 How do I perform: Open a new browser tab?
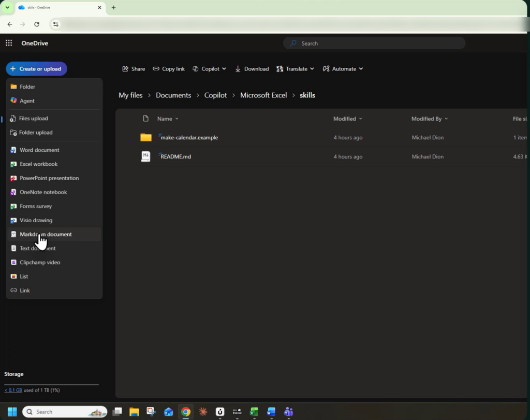point(113,7)
